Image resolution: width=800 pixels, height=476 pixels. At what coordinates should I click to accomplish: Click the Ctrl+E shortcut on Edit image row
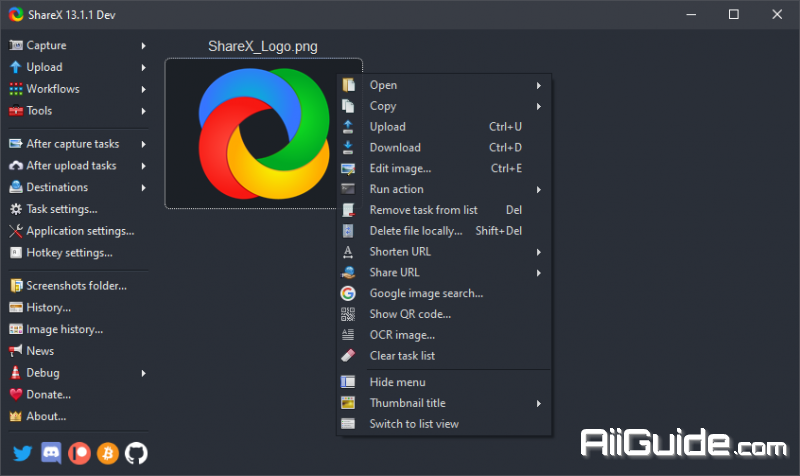(506, 168)
